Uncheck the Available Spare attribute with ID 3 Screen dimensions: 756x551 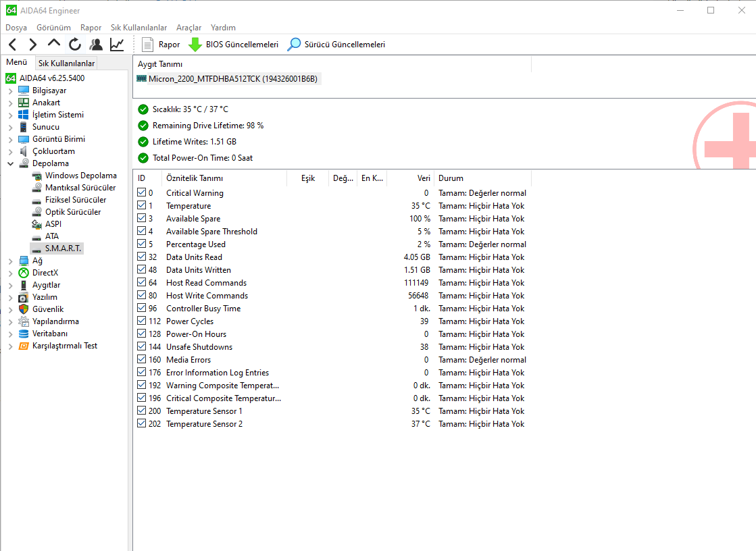coord(141,218)
